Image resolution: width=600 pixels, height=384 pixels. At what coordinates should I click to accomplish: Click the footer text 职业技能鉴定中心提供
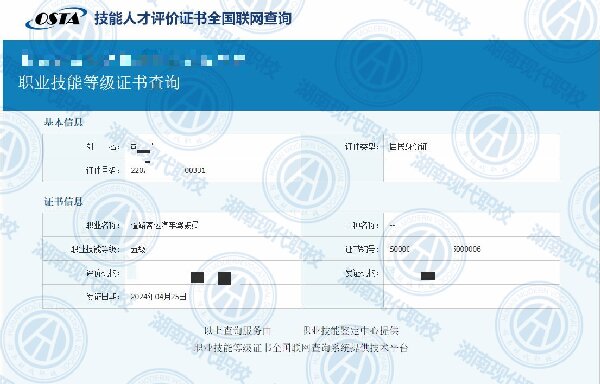351,330
